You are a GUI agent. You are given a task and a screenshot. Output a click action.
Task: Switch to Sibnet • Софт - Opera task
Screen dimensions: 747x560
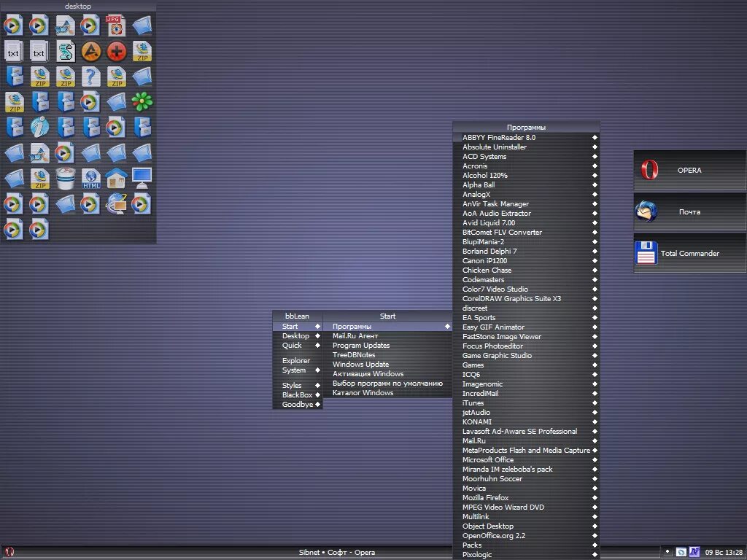click(x=337, y=553)
